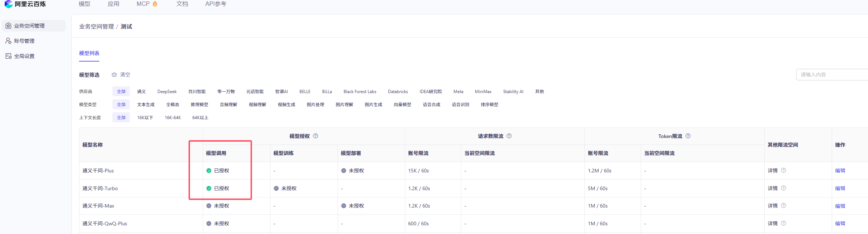This screenshot has width=868, height=234.
Task: Click grey 未授权 icon for 通义千问-QwQ-Plus 模型调用
Action: (209, 223)
